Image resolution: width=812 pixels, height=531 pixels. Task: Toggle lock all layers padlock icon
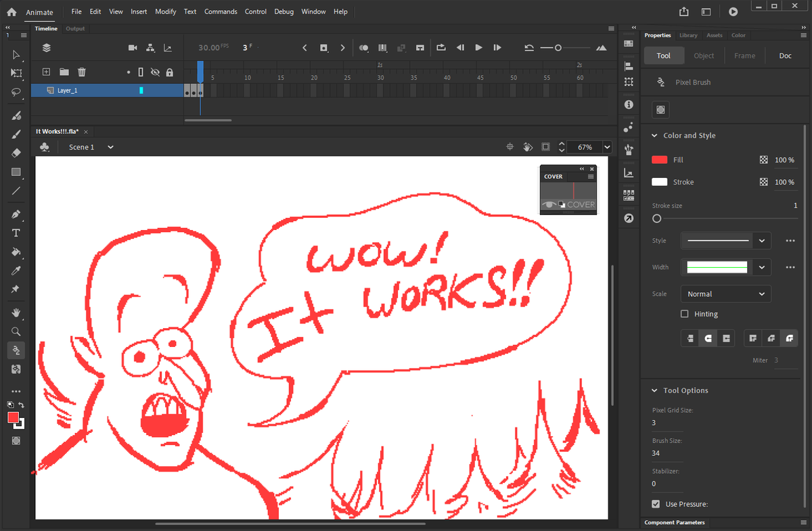169,72
